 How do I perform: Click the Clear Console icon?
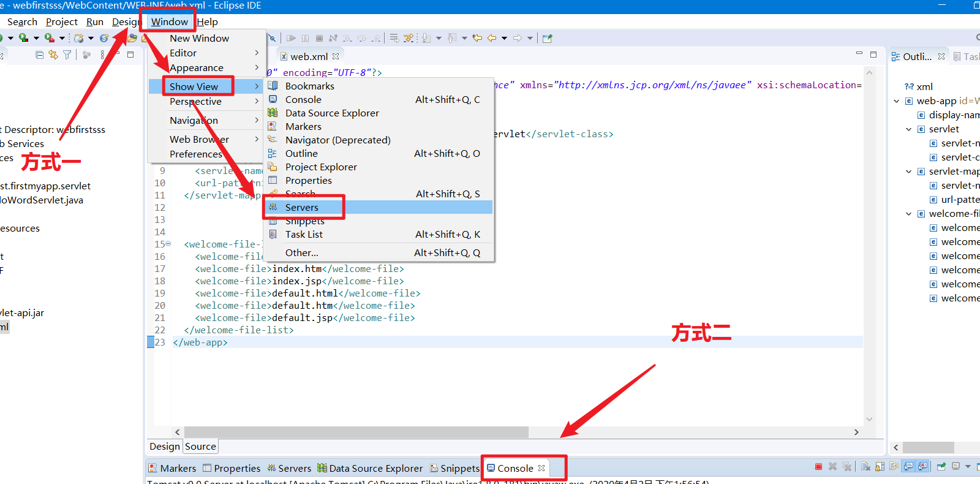tap(865, 467)
